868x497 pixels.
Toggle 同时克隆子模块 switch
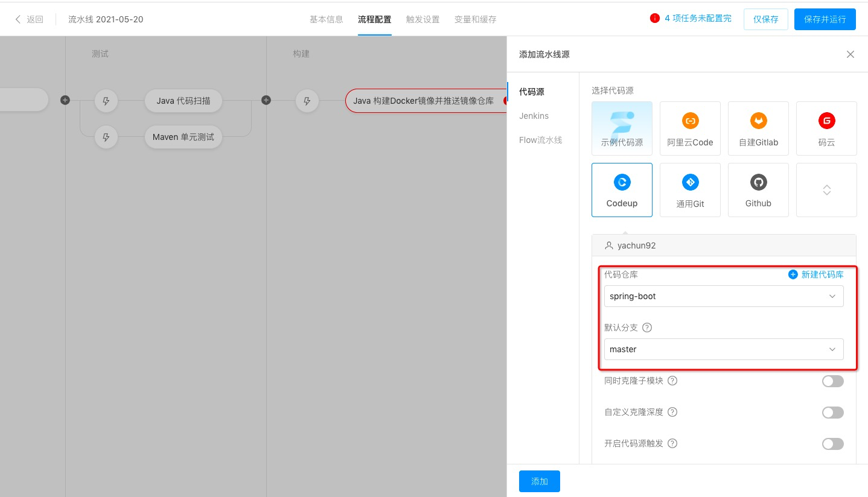point(833,381)
